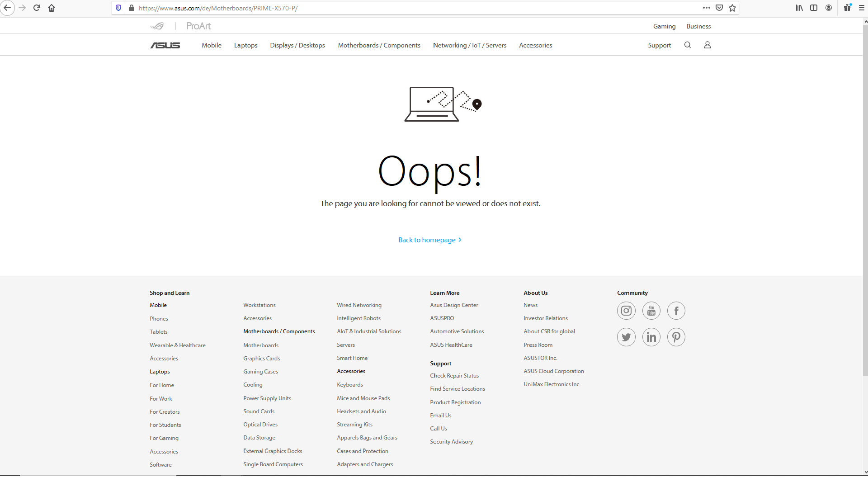Go to the browser Home page icon
Image resolution: width=868 pixels, height=482 pixels.
point(52,8)
